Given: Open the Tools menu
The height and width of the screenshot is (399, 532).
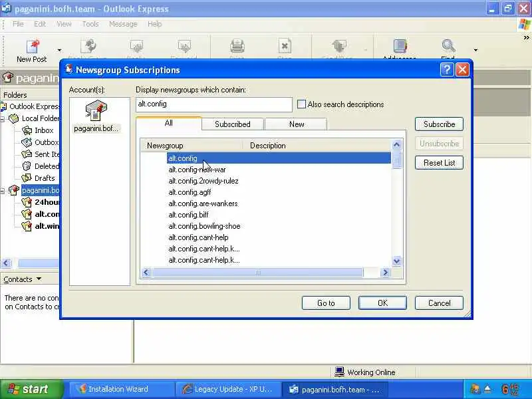Looking at the screenshot, I should tap(90, 24).
